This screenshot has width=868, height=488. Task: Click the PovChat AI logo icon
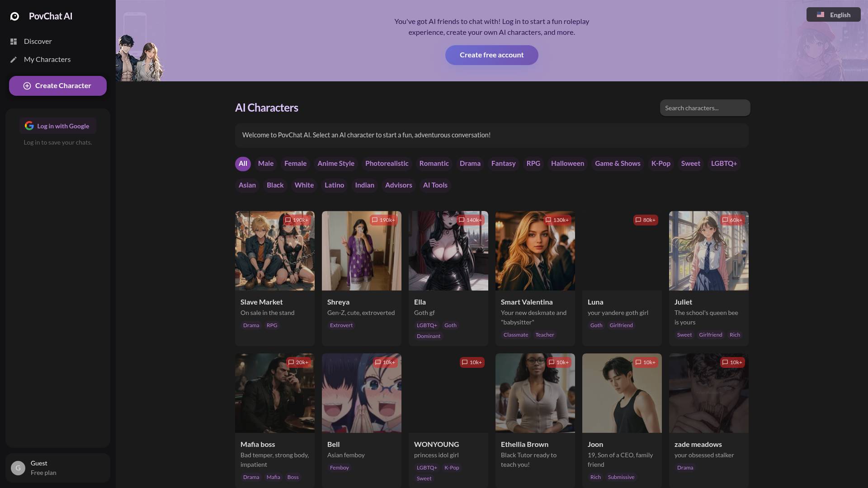click(14, 16)
